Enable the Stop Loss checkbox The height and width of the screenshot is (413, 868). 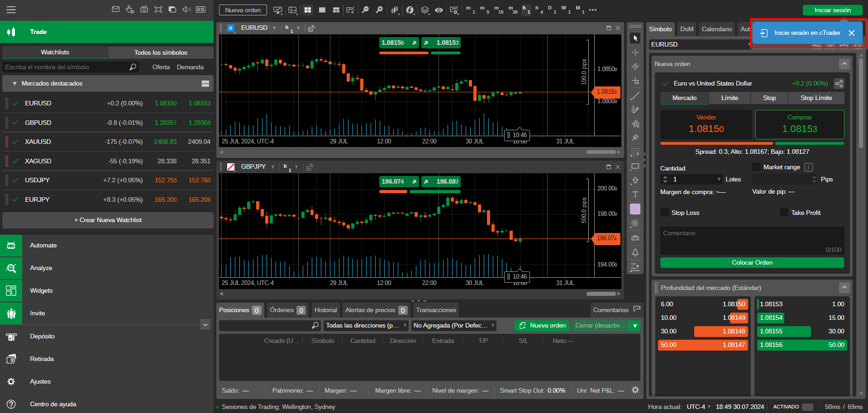point(664,213)
